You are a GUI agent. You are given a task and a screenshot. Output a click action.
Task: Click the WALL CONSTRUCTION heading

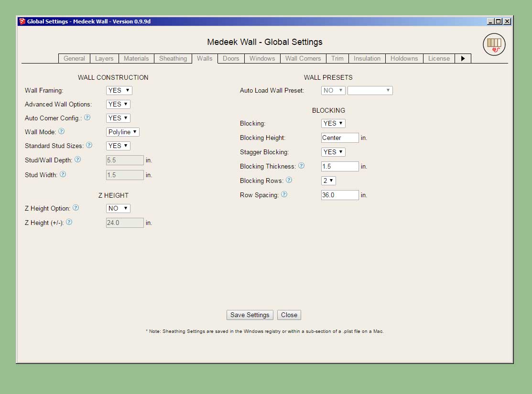(x=113, y=77)
